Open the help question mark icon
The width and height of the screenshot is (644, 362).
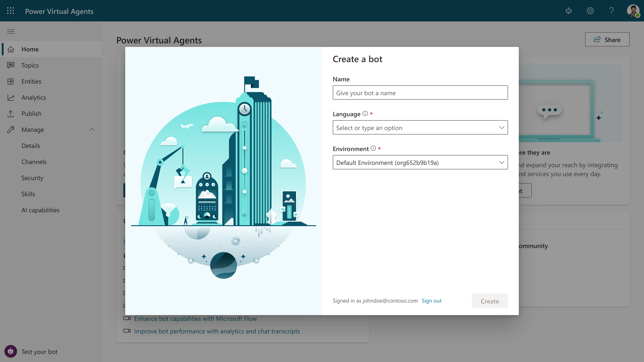pyautogui.click(x=612, y=11)
